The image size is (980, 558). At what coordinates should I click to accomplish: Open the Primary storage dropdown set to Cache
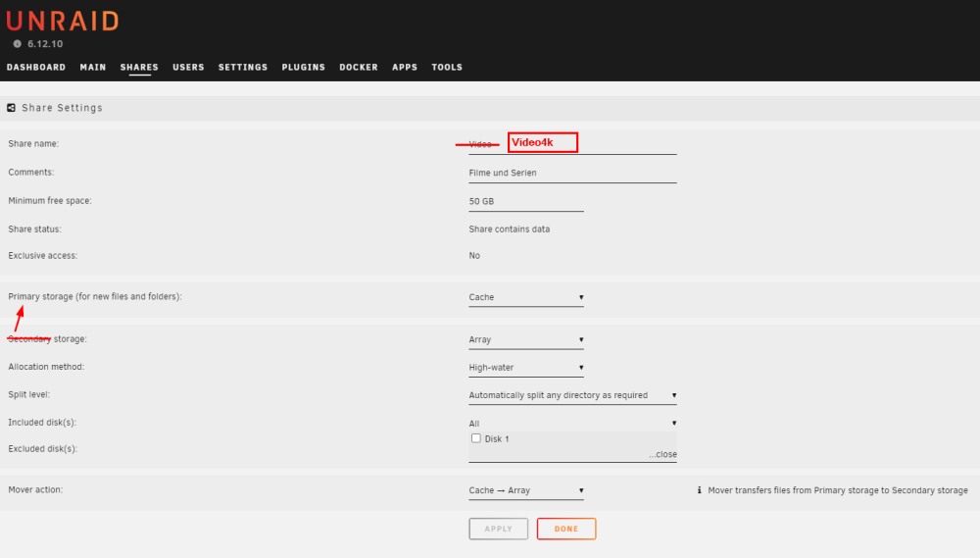coord(526,297)
